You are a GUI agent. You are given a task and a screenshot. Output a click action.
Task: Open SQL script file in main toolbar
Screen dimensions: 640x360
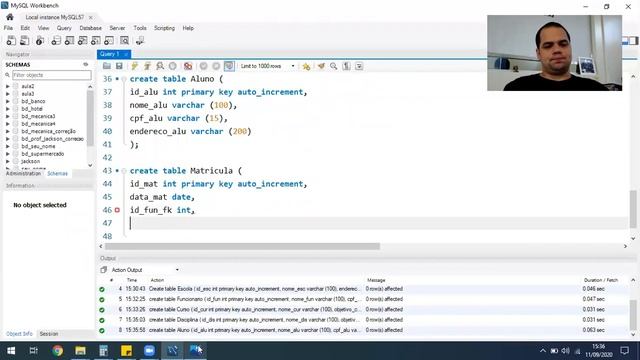[x=24, y=40]
